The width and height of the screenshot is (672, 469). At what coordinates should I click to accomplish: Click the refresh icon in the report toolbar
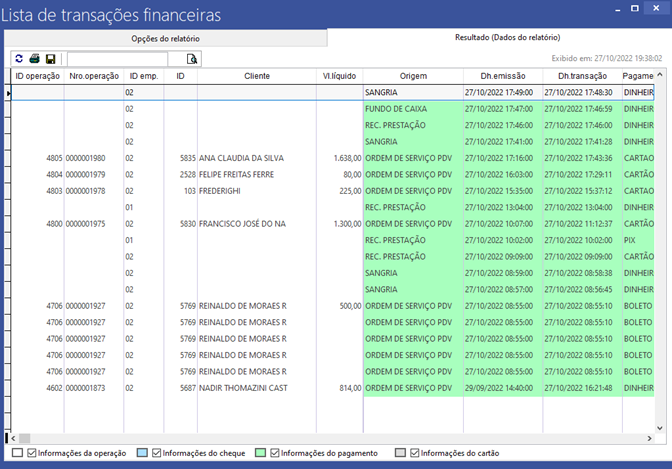[18, 59]
